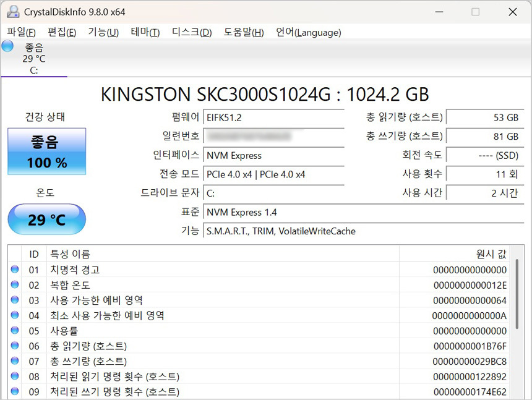Viewport: 532px width, 400px height.
Task: Click status orb for attribute 09 쓰기 명령 횟수
Action: click(x=15, y=391)
